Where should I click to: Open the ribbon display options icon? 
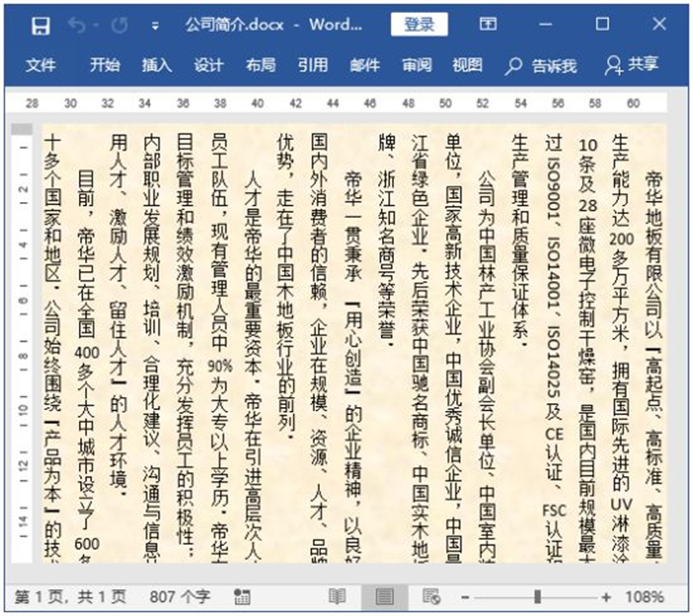click(488, 25)
